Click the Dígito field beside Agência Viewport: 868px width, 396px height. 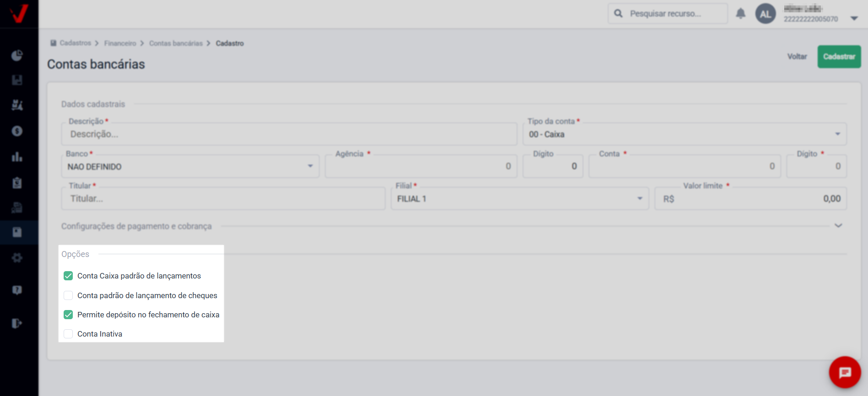coord(553,166)
